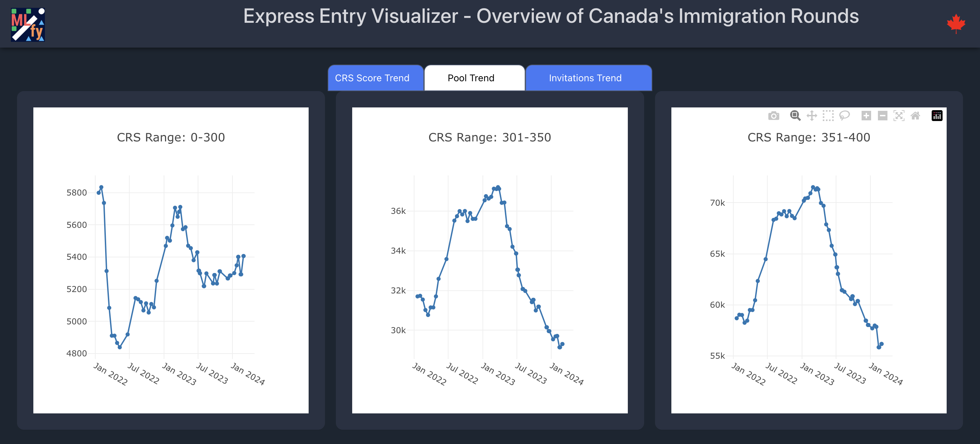This screenshot has height=444, width=980.
Task: Enable the Lasso Select tool
Action: coord(844,116)
